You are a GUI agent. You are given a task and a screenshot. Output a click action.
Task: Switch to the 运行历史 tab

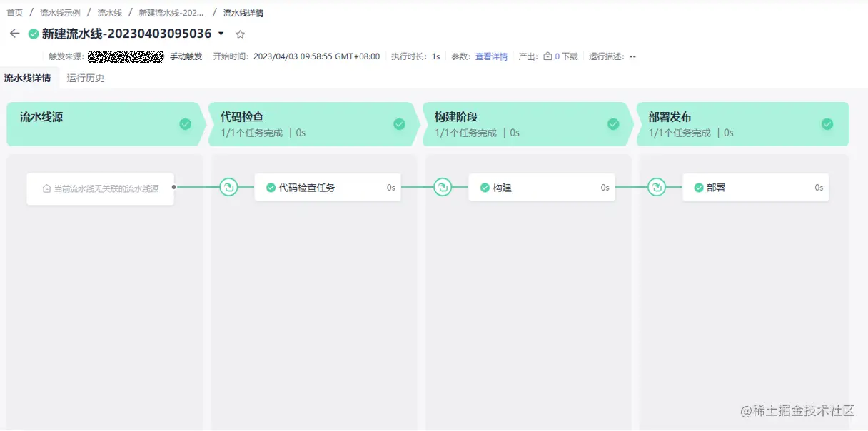pyautogui.click(x=86, y=78)
